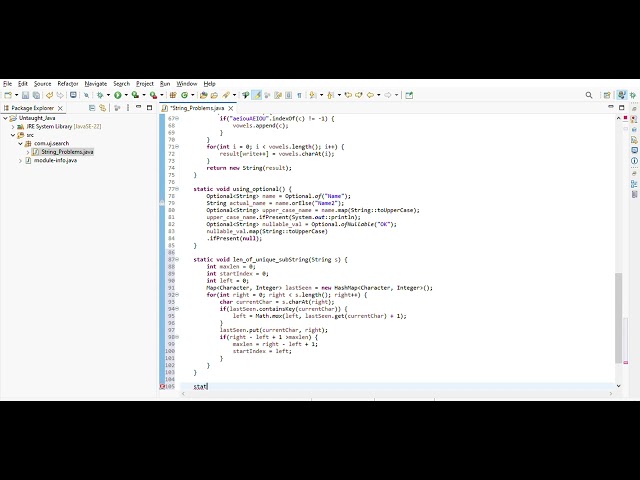
Task: Collapse the src folder node
Action: pos(13,135)
